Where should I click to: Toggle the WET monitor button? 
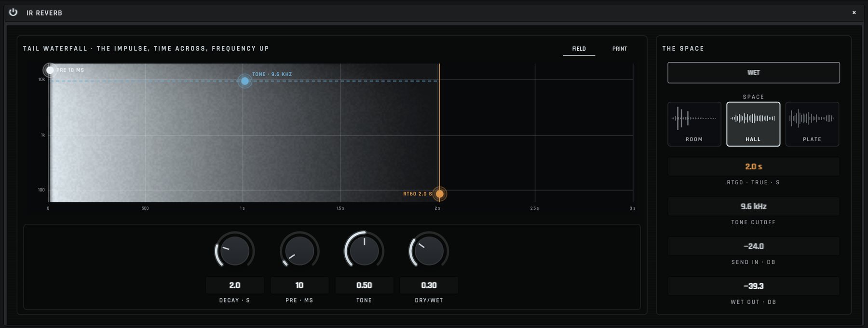coord(753,72)
